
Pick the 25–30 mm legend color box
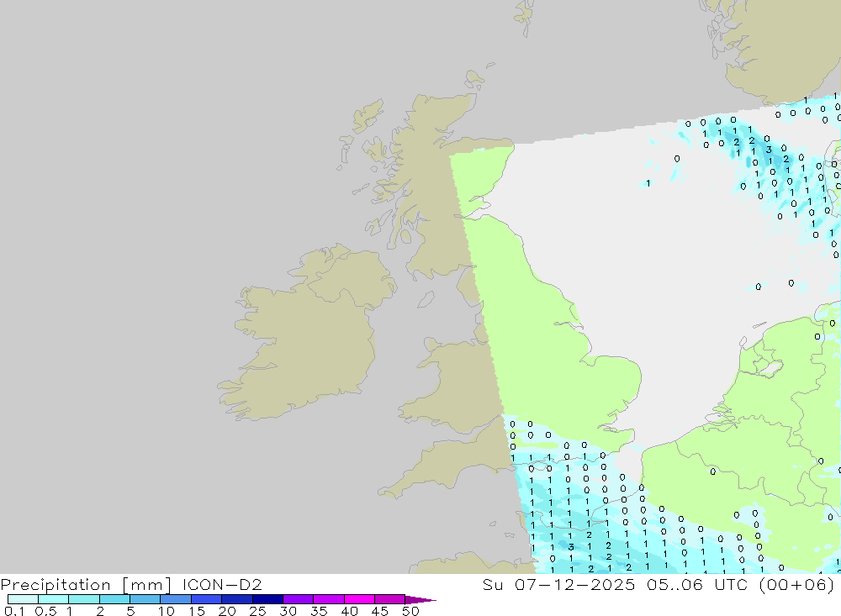click(x=267, y=599)
